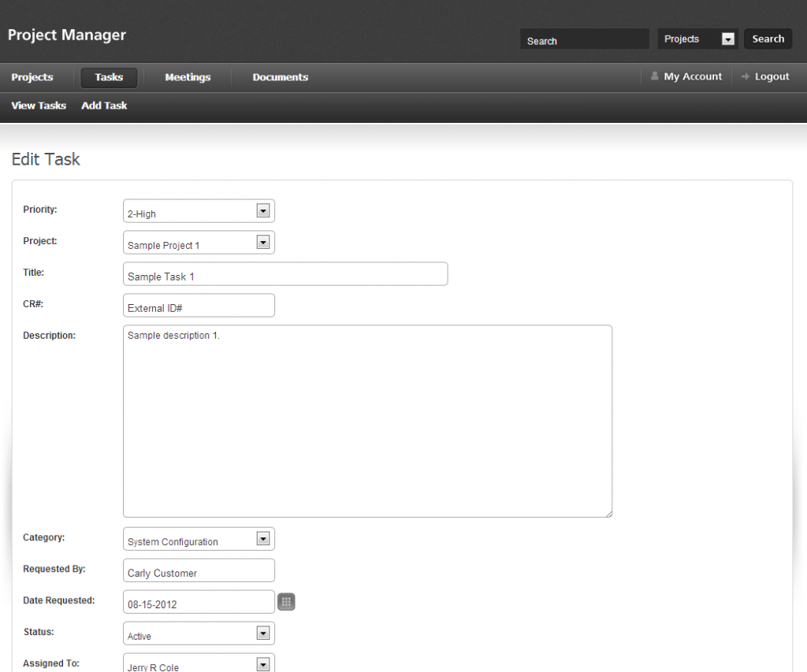Image resolution: width=807 pixels, height=672 pixels.
Task: Switch to the Projects tab
Action: [32, 77]
